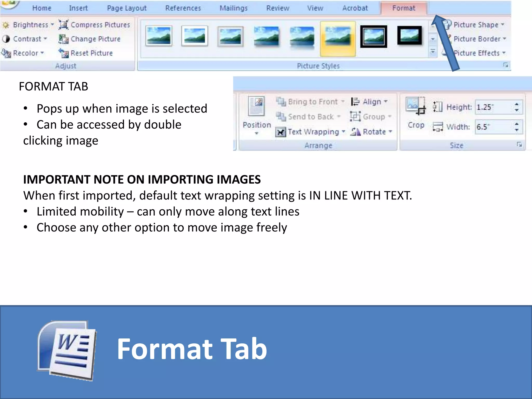Switch to the Insert tab
532x399 pixels.
tap(78, 8)
